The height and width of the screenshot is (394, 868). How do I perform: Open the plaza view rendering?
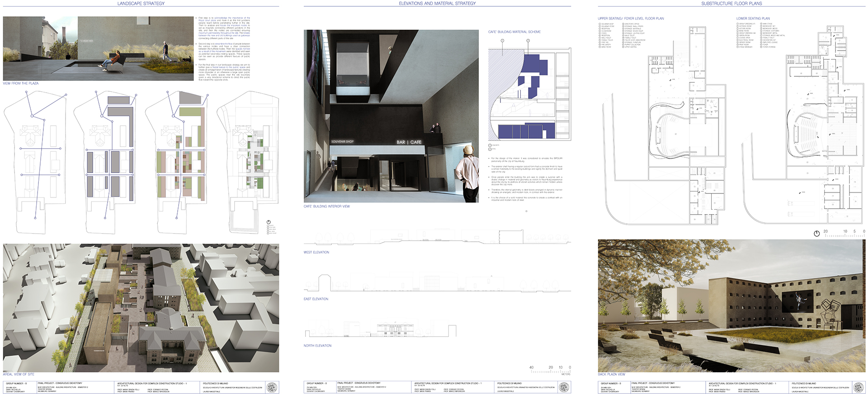tap(98, 49)
